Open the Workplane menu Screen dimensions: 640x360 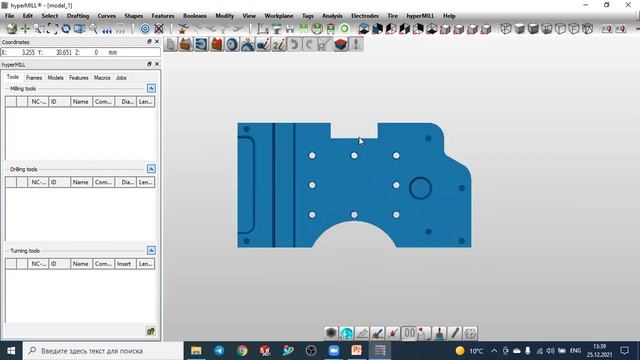coord(279,16)
